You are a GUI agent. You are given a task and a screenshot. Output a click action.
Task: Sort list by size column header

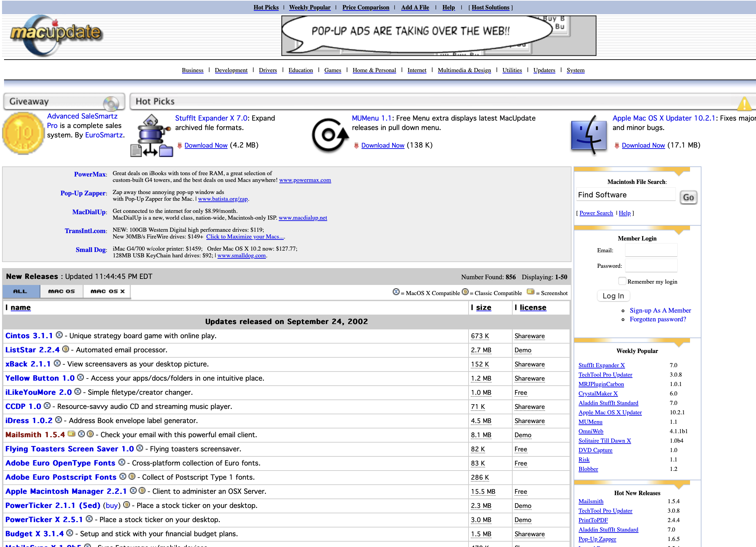coord(483,308)
